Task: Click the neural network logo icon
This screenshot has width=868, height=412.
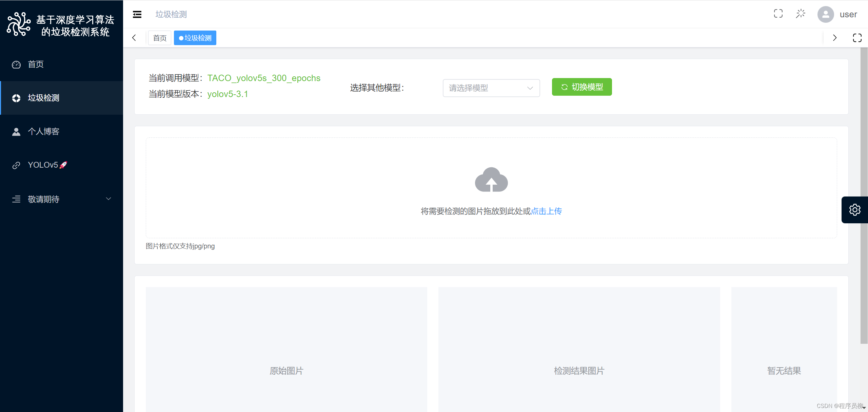Action: pyautogui.click(x=19, y=24)
